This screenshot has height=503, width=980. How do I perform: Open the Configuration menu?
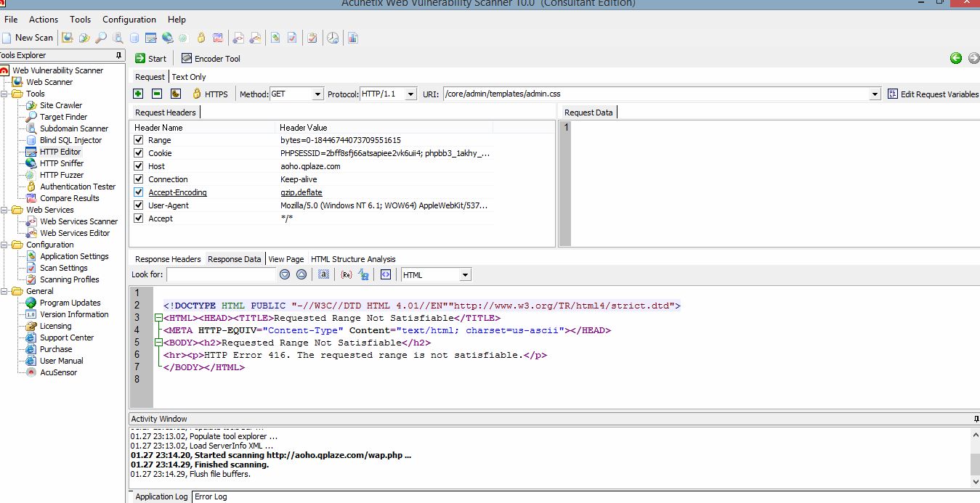click(129, 20)
